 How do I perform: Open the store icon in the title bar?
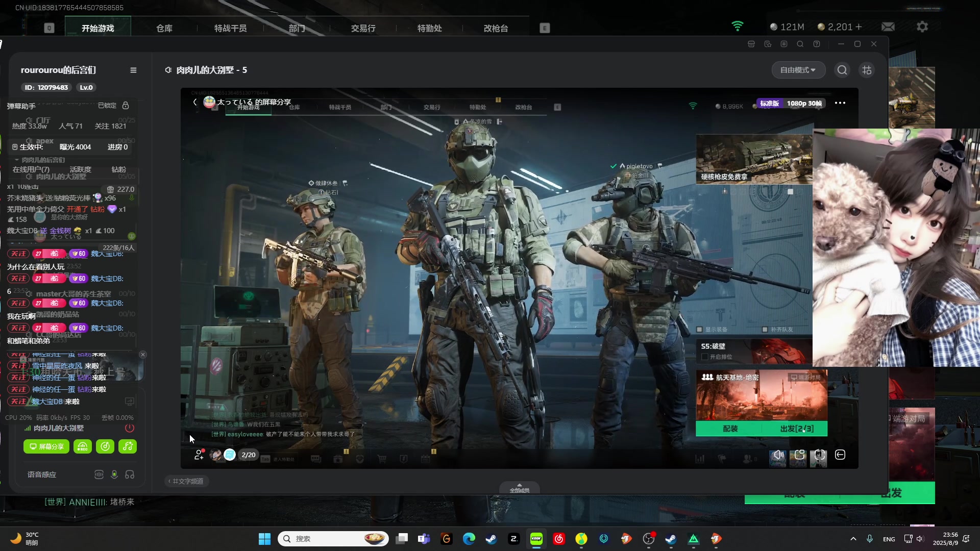[751, 44]
